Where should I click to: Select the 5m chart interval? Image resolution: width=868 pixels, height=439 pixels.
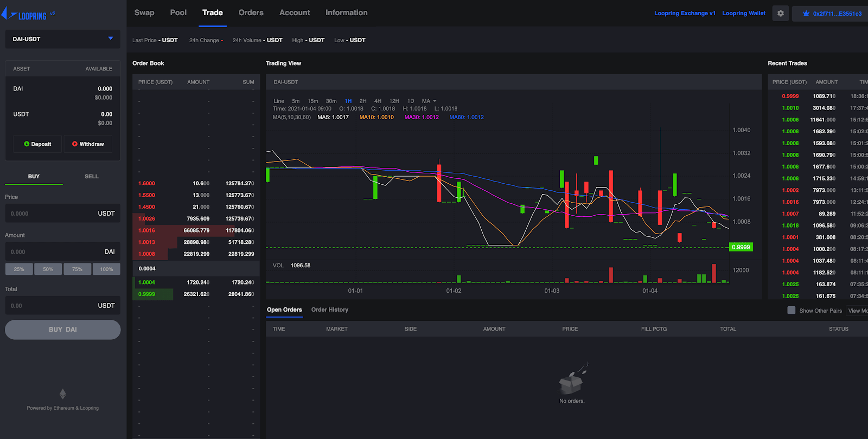296,101
